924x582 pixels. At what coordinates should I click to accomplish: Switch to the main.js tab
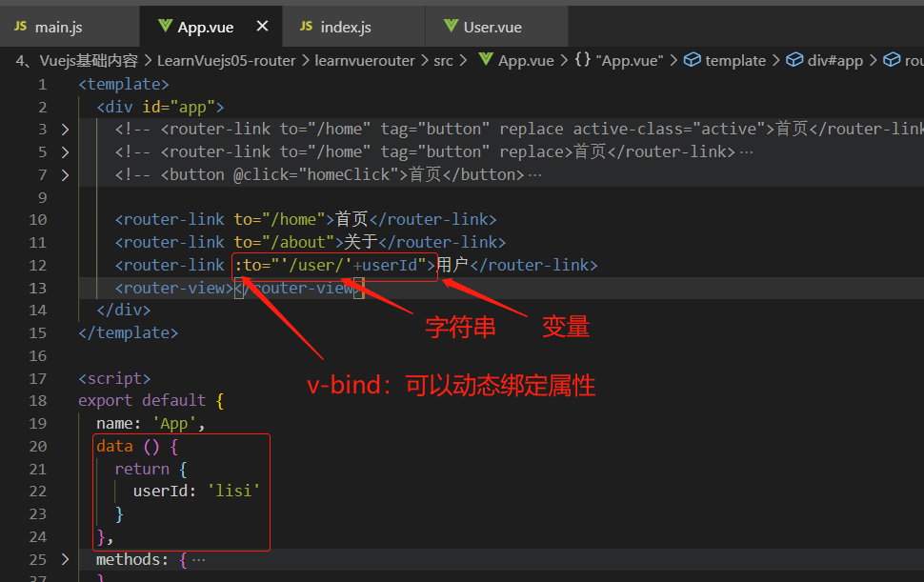coord(70,27)
